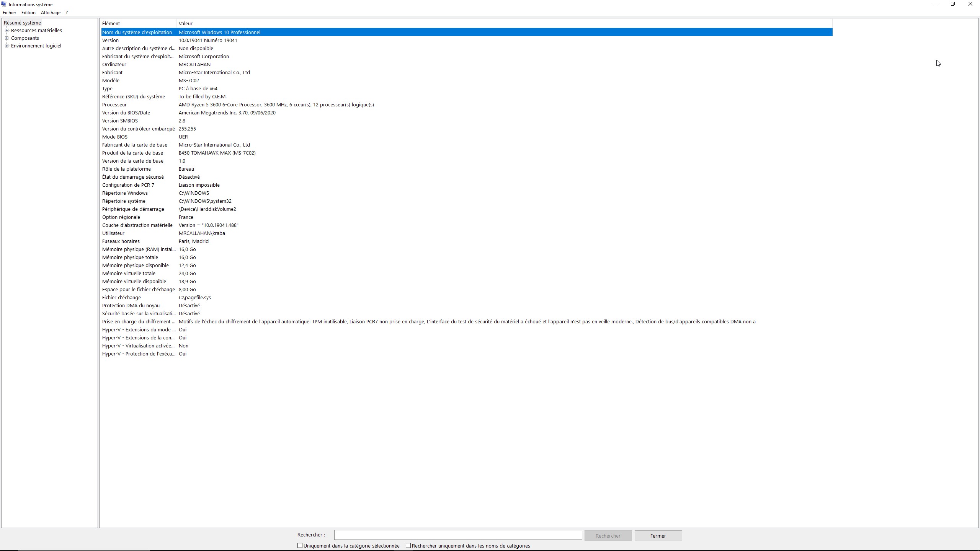Select the Fuseaux horaires Paris, Madrid row

[x=467, y=241]
